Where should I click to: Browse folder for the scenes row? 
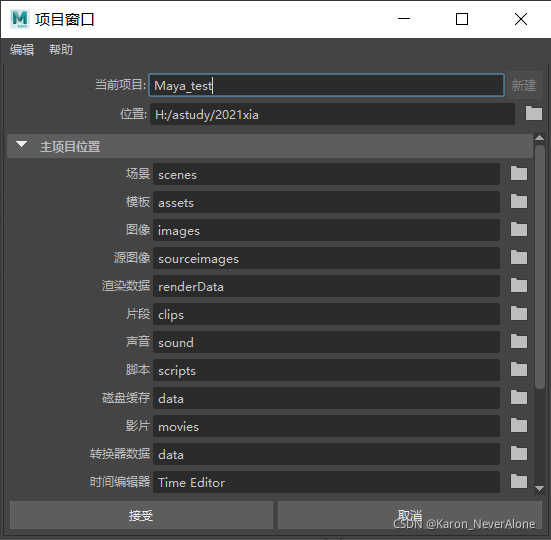[x=519, y=174]
